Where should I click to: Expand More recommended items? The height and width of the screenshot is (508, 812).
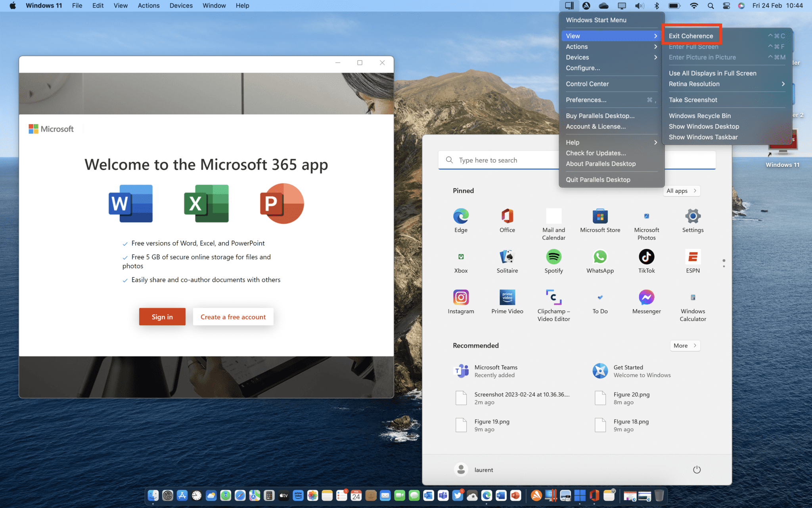pos(685,345)
